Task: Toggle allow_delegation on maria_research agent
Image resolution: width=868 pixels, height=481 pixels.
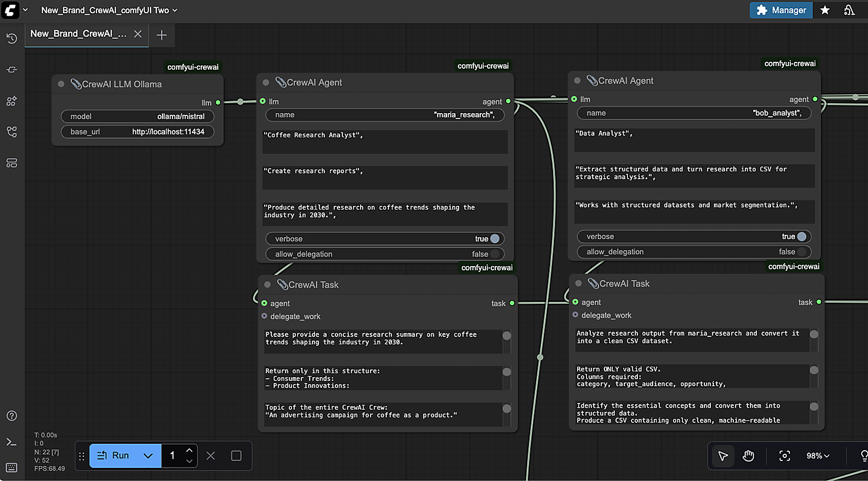Action: click(x=494, y=254)
